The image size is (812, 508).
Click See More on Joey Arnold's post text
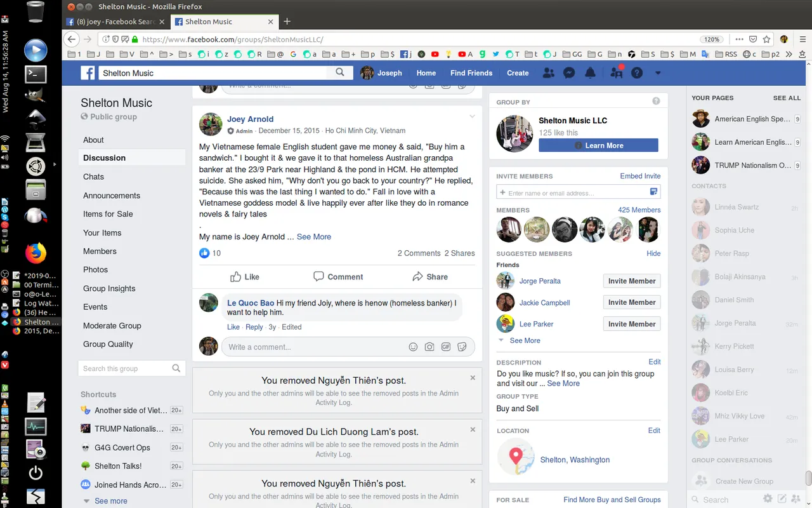click(x=314, y=237)
